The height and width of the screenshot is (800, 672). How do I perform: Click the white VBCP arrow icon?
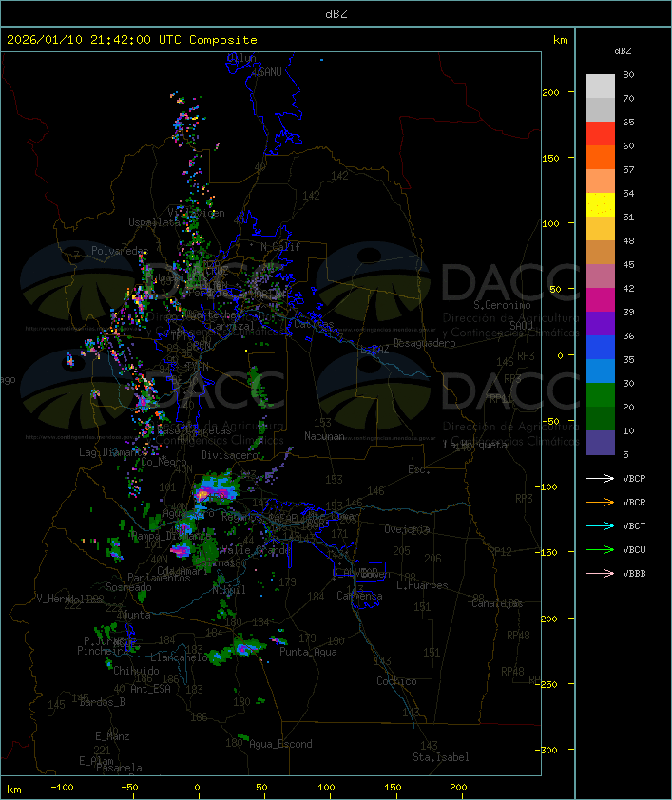[x=600, y=478]
